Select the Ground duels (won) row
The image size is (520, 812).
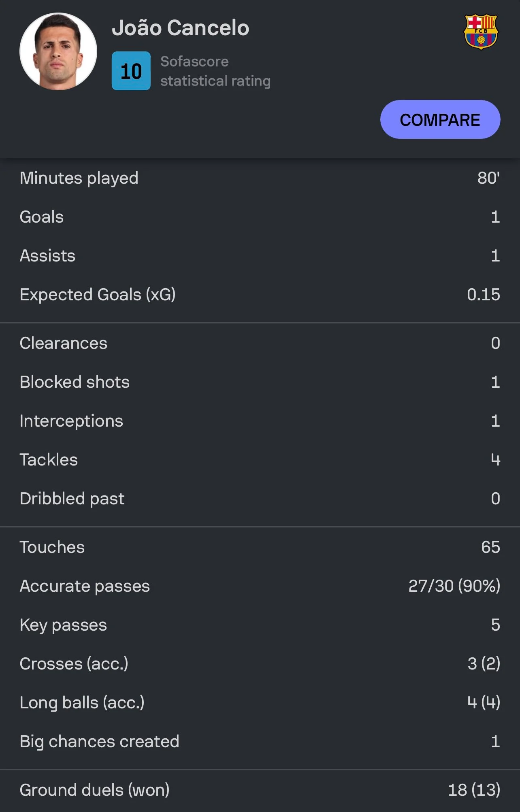260,790
